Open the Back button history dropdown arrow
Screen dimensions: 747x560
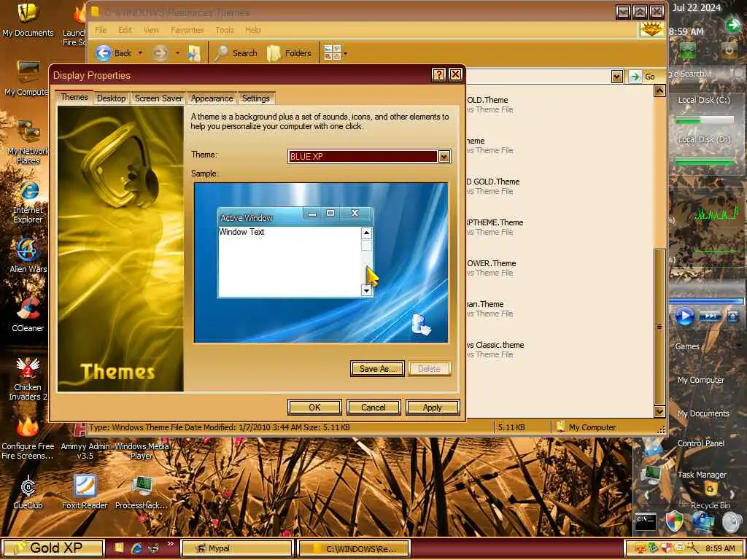[140, 52]
